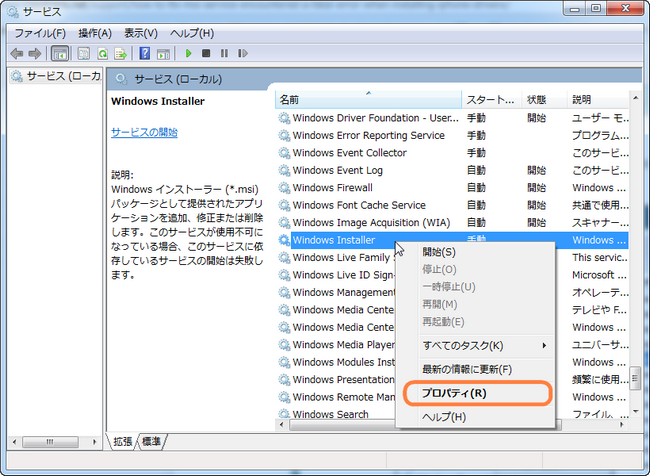Open the 表示(V) menu
Image resolution: width=650 pixels, height=476 pixels.
pyautogui.click(x=141, y=33)
